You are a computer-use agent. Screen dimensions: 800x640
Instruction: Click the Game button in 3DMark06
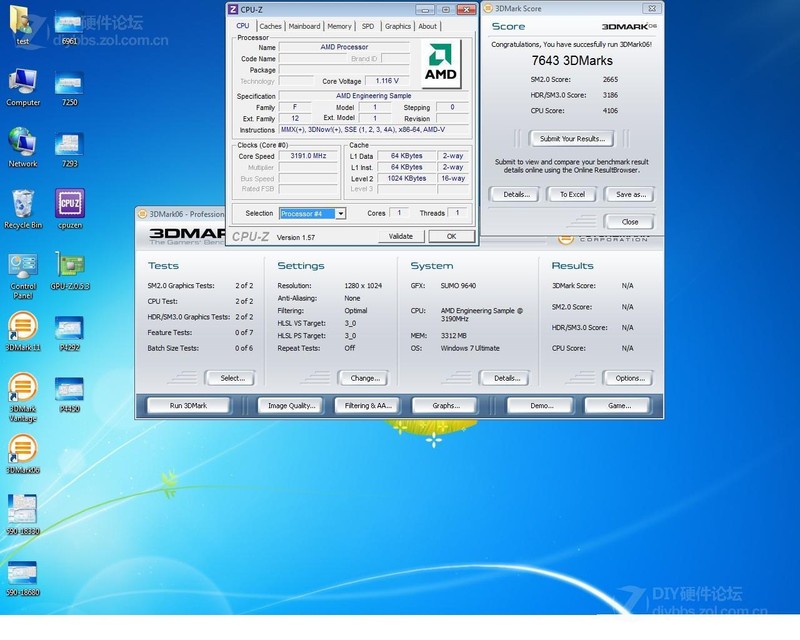pos(619,406)
